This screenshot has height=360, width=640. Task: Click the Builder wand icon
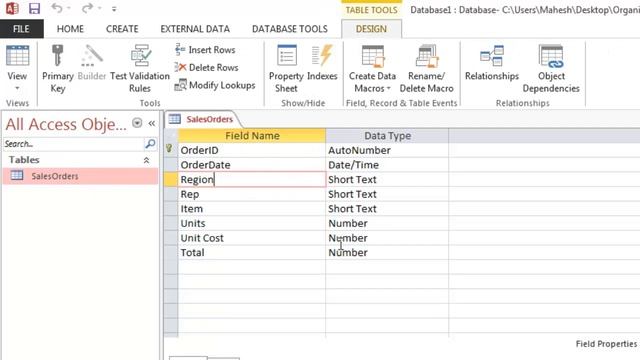pyautogui.click(x=92, y=56)
